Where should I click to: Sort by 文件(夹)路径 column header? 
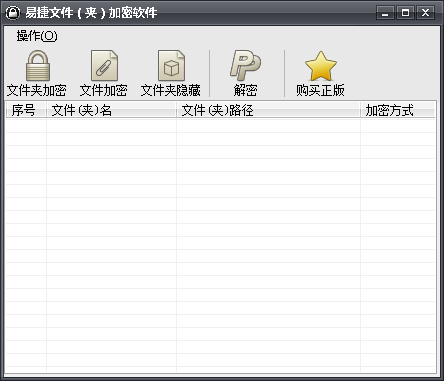268,110
